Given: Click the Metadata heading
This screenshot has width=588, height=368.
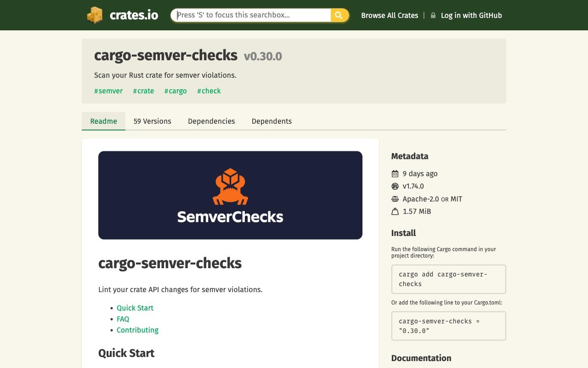Looking at the screenshot, I should 410,156.
